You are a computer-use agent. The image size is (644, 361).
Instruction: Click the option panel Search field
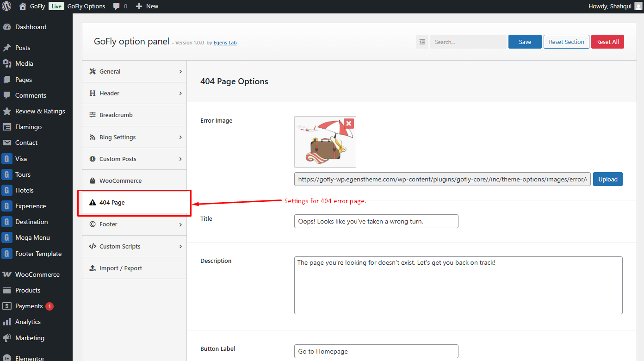click(468, 42)
